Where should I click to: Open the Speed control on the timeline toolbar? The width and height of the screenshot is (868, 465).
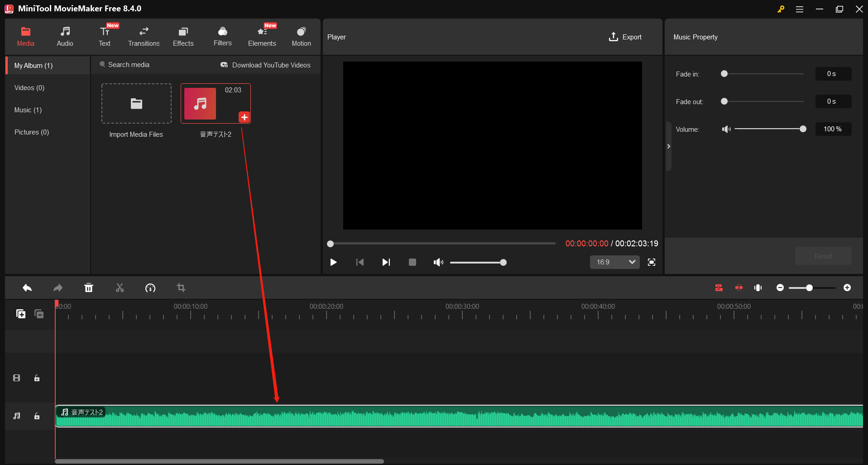(150, 288)
